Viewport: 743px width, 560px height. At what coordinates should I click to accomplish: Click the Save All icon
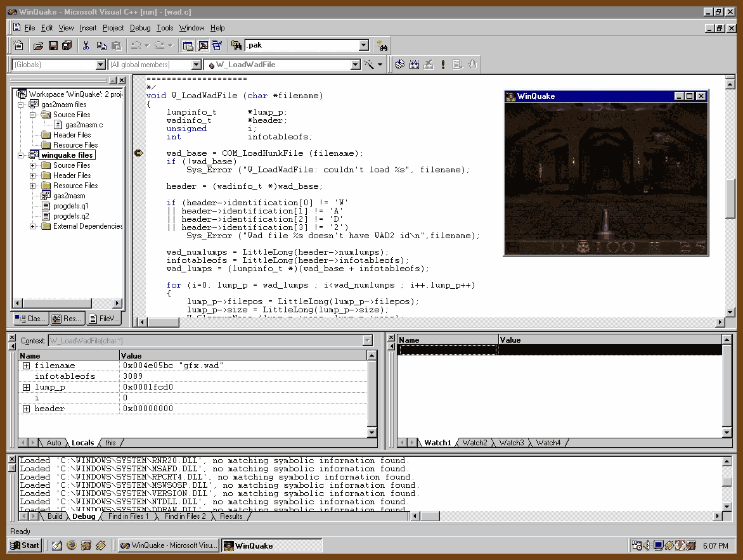pyautogui.click(x=67, y=46)
